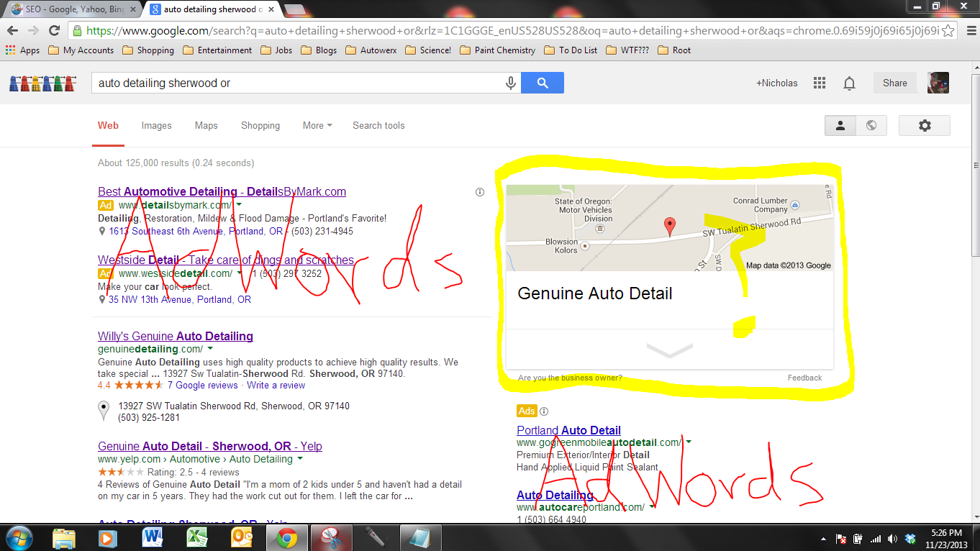Click info icon next to Ads label
The height and width of the screenshot is (551, 980).
click(544, 411)
